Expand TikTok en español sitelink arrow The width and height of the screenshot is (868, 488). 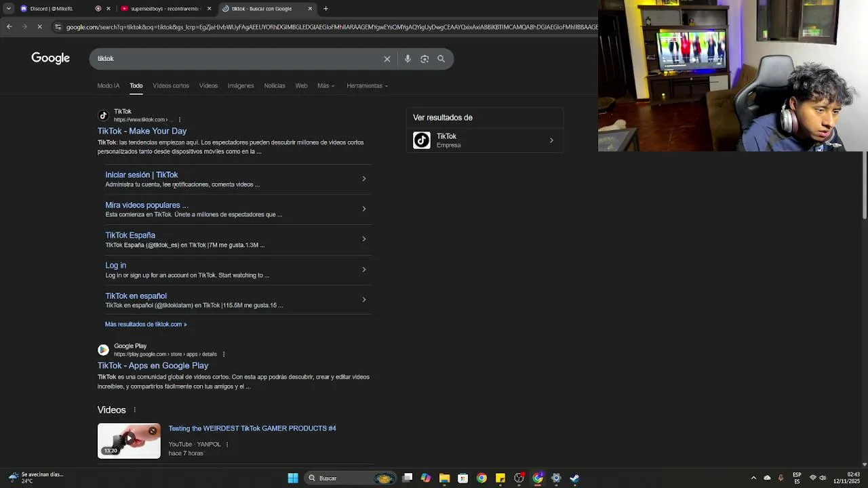(x=363, y=300)
